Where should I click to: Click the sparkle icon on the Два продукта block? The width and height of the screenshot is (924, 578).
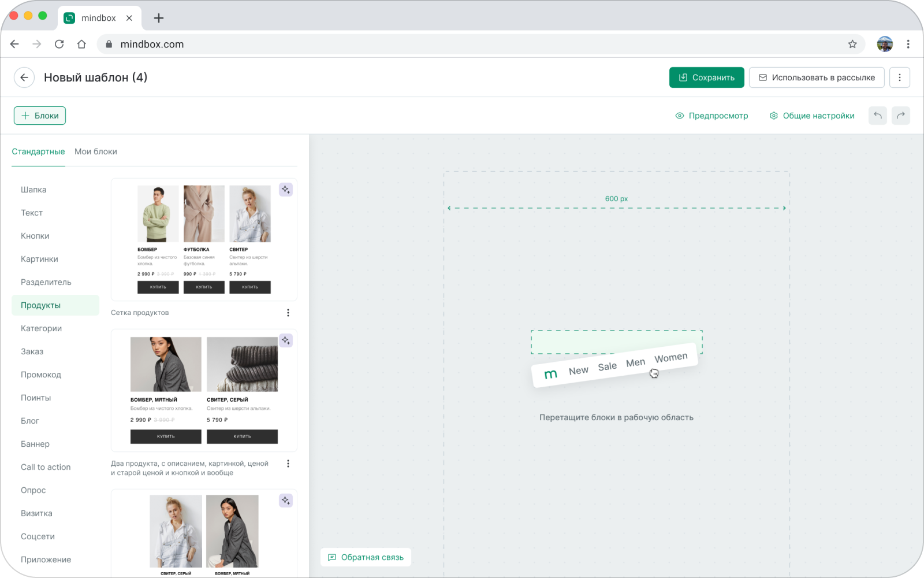click(286, 340)
